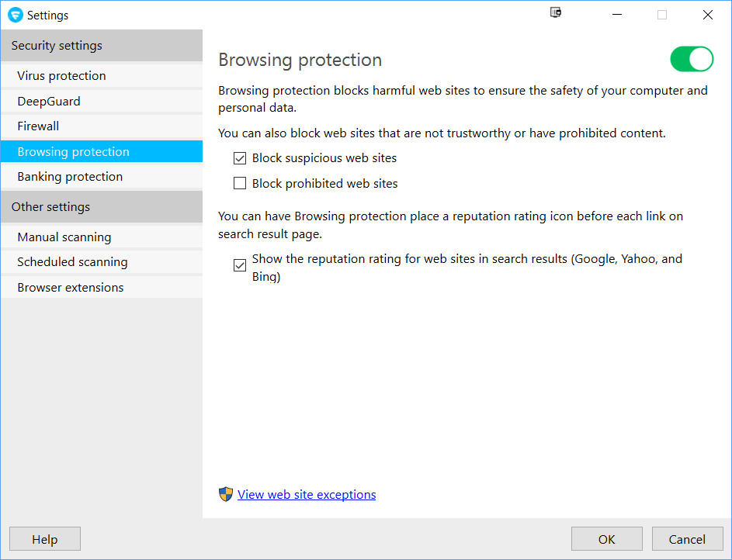Click the shield icon beside exceptions link
732x560 pixels.
click(x=226, y=494)
